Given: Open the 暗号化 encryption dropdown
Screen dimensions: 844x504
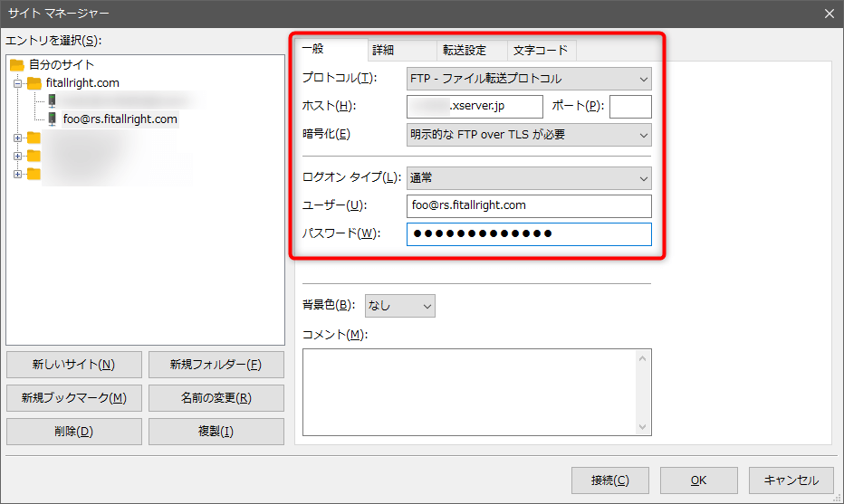Looking at the screenshot, I should [529, 135].
